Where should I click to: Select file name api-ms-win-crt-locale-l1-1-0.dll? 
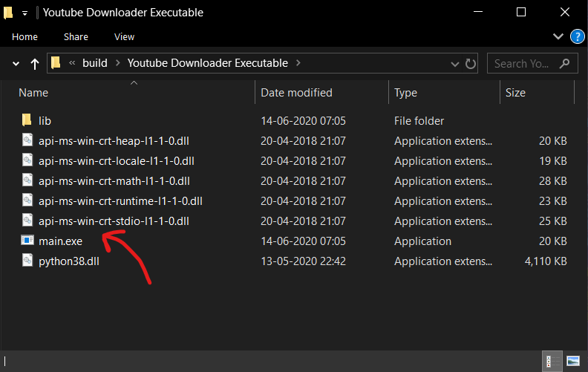coord(117,161)
